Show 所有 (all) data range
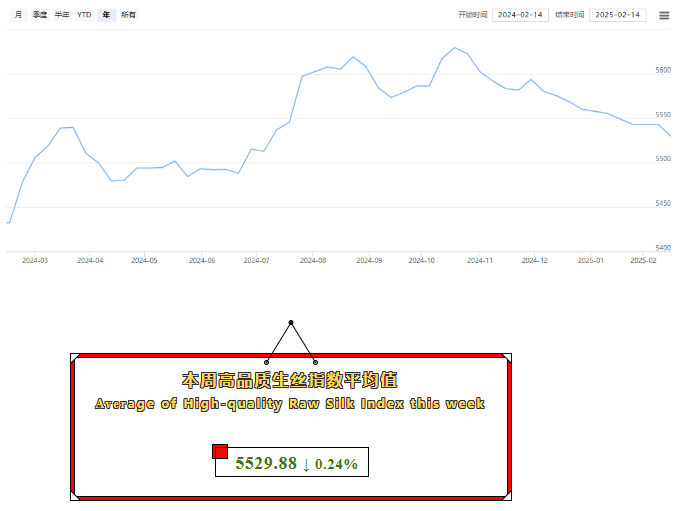685x511 pixels. coord(129,15)
